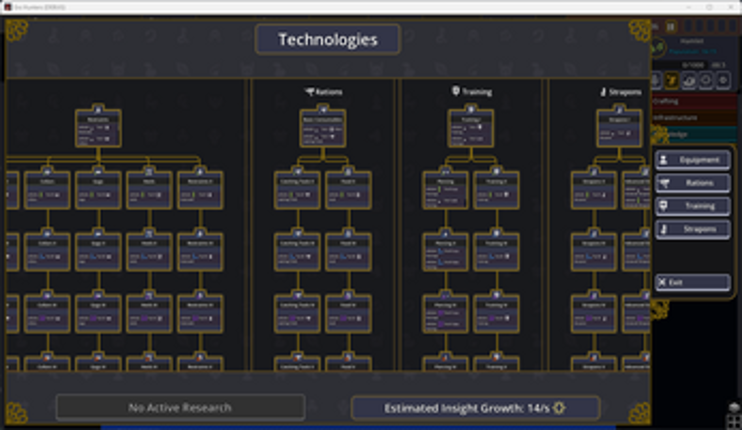
Task: Select the root Strapons tech node
Action: [x=619, y=128]
